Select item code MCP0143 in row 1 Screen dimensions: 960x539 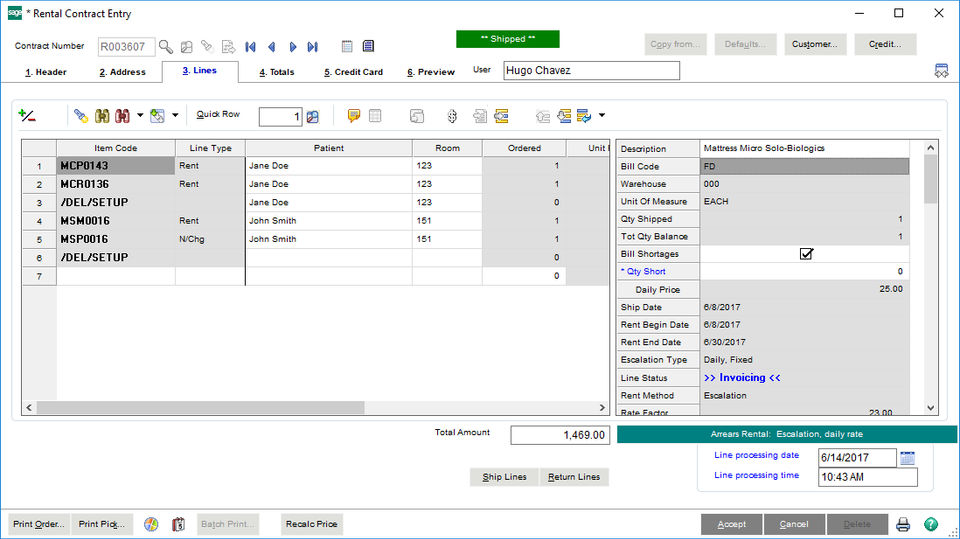click(x=116, y=165)
